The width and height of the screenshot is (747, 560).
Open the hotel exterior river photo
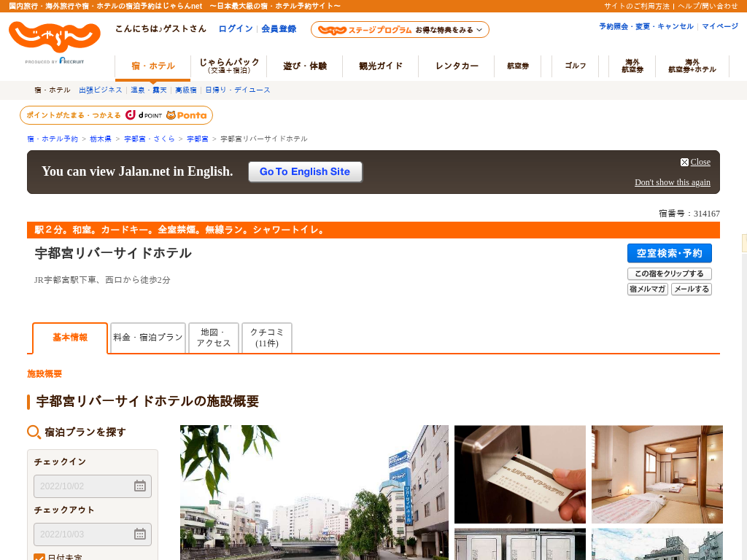coord(314,492)
